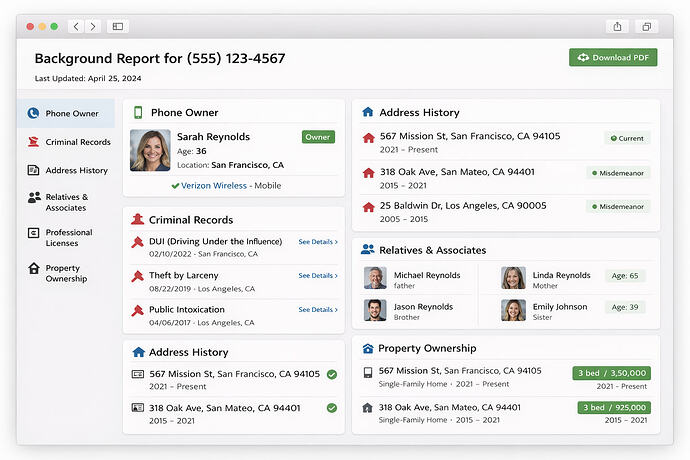Click green checkmark beside 567 Mission St address
The width and height of the screenshot is (690, 460).
[x=331, y=375]
